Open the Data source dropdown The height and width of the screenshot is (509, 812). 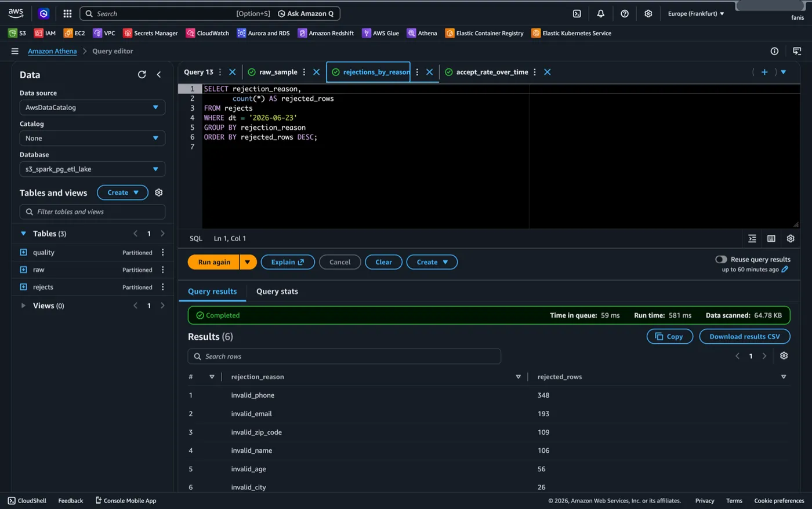92,107
